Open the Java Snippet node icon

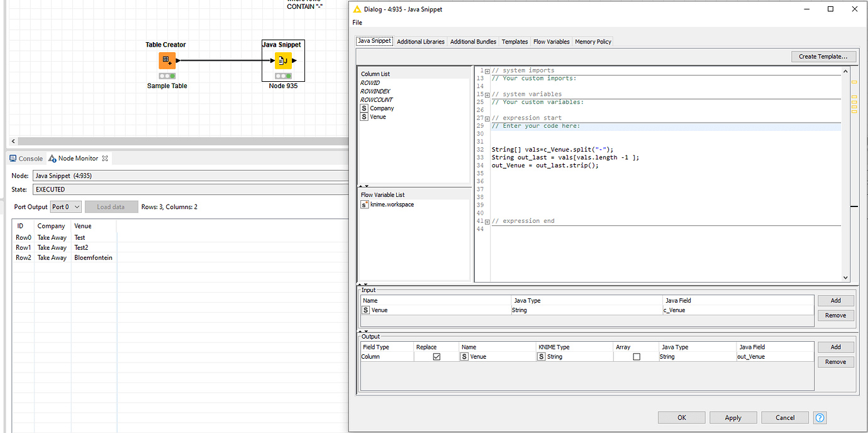(282, 60)
